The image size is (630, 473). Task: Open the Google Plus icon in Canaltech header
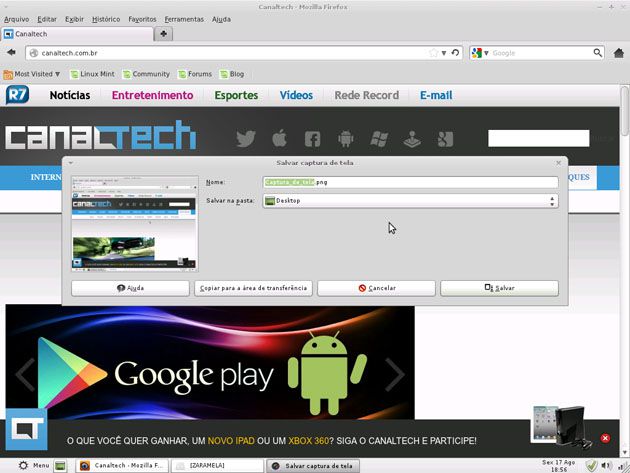click(445, 139)
